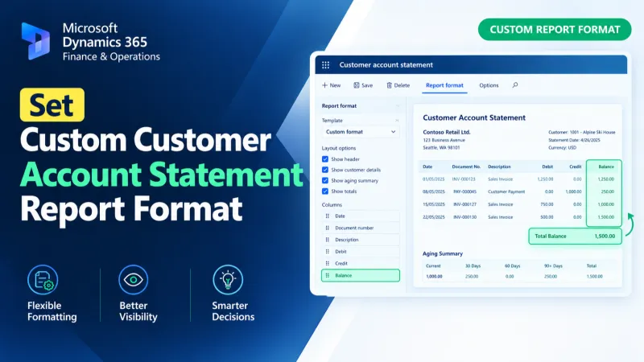This screenshot has width=644, height=362.
Task: Click the 01/05/2025 date cell
Action: coord(434,179)
